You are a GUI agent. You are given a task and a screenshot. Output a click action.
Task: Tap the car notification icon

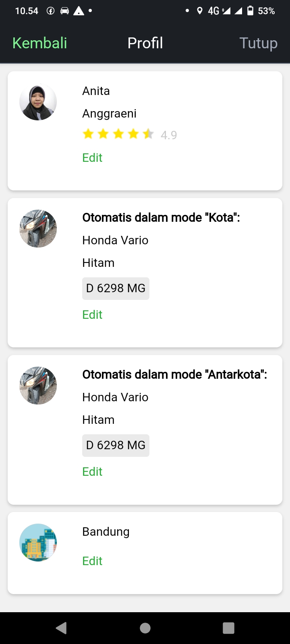tap(64, 11)
